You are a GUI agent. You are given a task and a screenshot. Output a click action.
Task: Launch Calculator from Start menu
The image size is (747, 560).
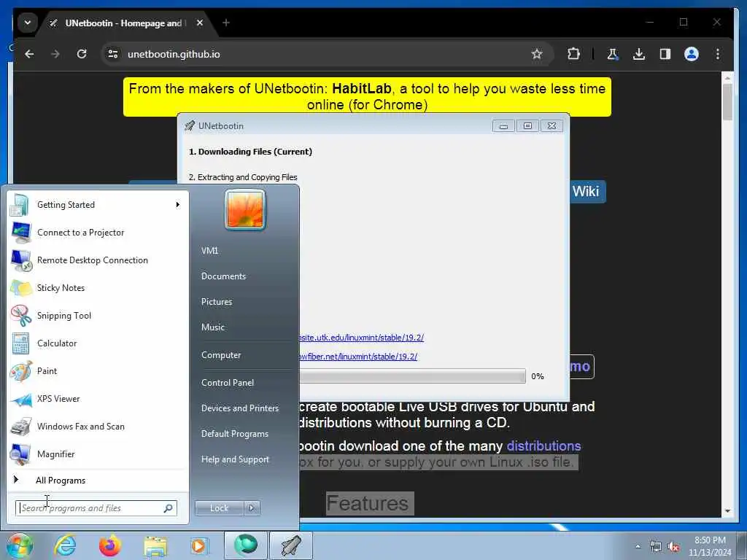click(98, 343)
